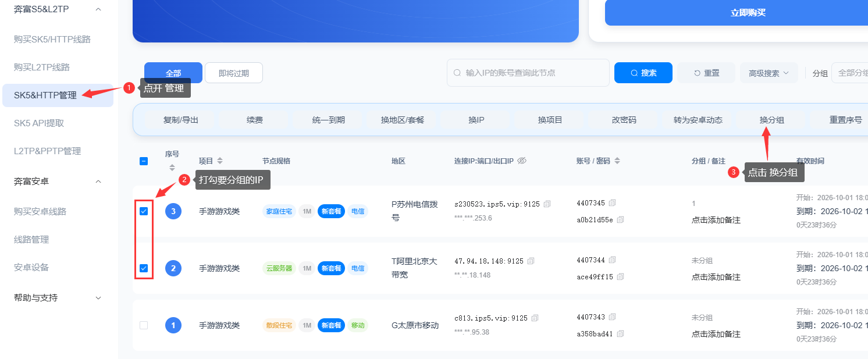Click region text T阿里北京大带宽
The image size is (868, 359).
414,268
